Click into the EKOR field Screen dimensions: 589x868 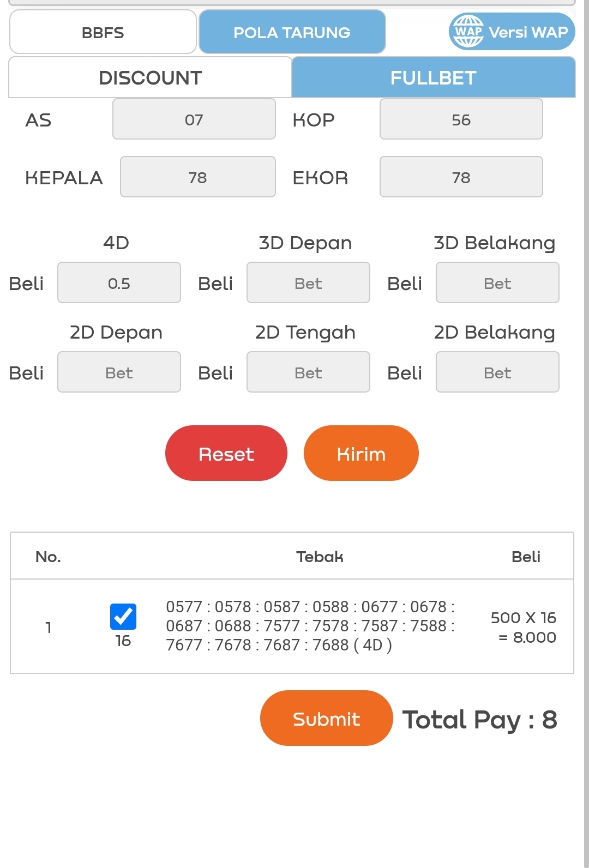461,177
